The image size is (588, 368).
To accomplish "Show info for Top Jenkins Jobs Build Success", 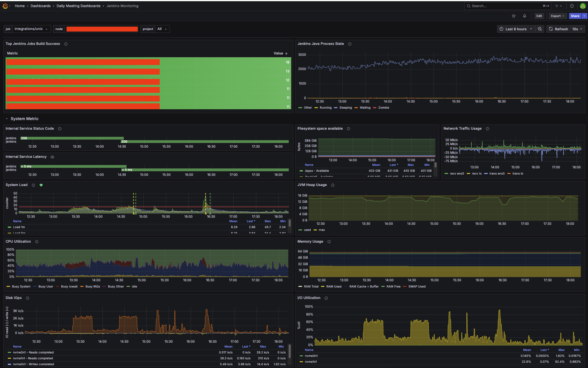I will point(66,44).
